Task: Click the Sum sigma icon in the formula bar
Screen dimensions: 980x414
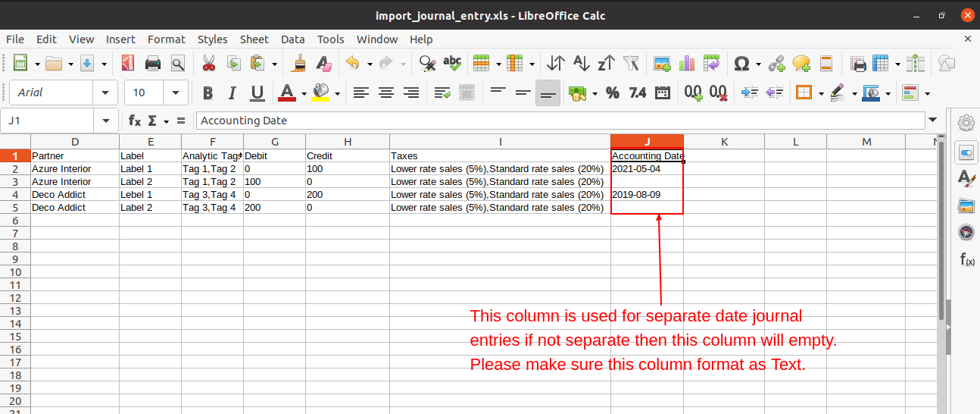Action: coord(152,120)
